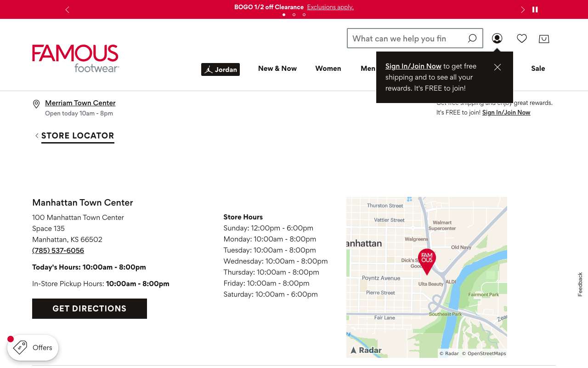This screenshot has width=588, height=368.
Task: Click the search magnifier icon
Action: 472,39
